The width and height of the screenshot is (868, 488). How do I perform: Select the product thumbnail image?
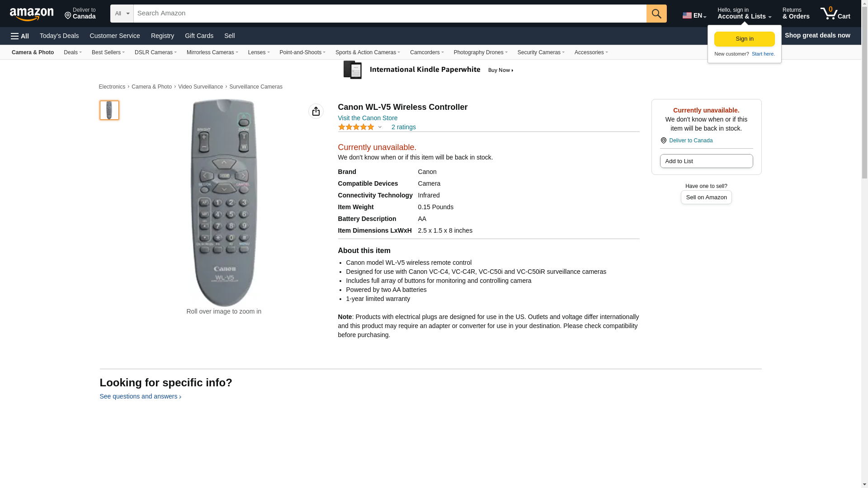click(109, 110)
